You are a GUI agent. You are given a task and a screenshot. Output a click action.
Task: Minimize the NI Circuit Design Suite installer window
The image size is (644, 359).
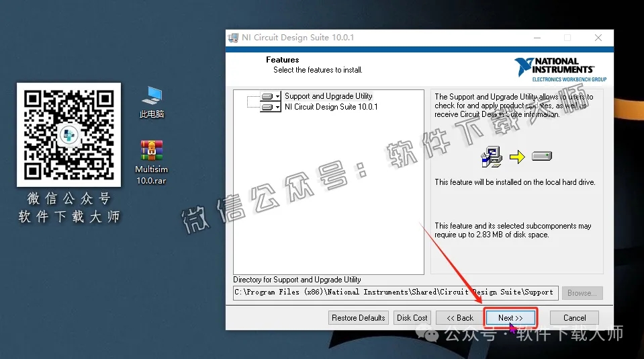(537, 38)
